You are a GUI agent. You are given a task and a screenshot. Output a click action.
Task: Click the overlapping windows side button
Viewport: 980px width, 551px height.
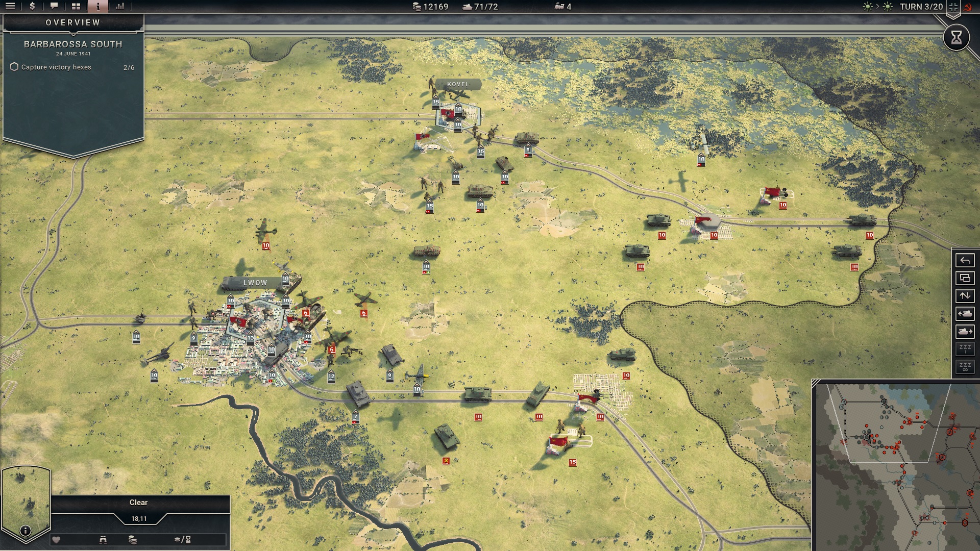pos(965,279)
